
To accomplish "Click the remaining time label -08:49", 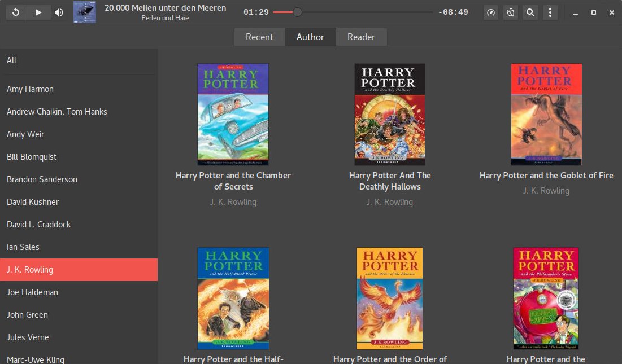I will coord(453,12).
